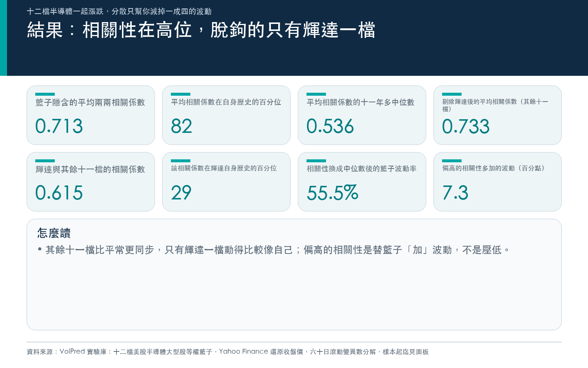Click the value 82
Image resolution: width=588 pixels, height=368 pixels.
point(182,126)
